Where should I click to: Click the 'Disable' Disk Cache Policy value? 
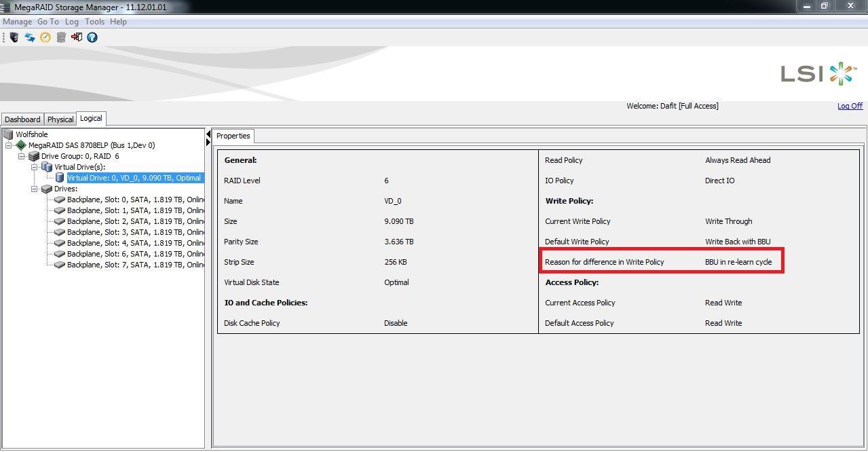(x=396, y=323)
